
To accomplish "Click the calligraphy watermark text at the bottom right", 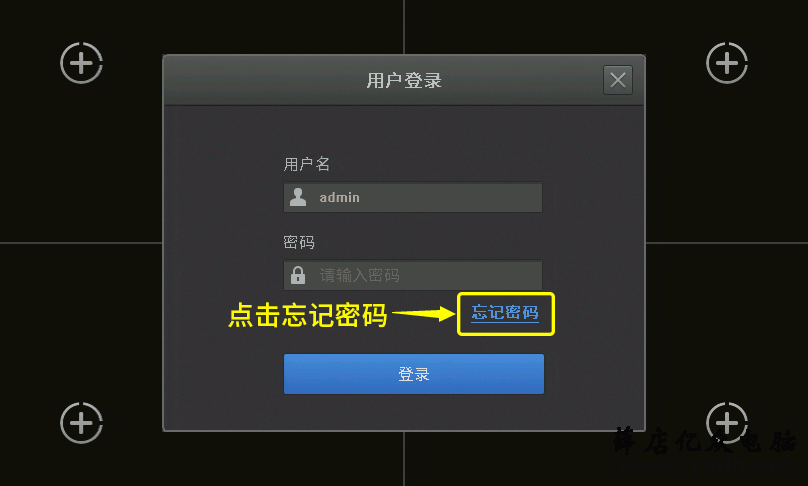I will (x=704, y=442).
